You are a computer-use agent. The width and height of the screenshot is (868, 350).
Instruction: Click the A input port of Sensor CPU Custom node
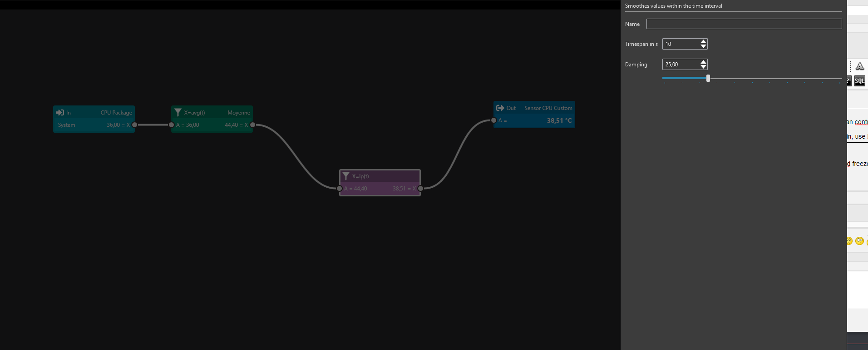493,120
